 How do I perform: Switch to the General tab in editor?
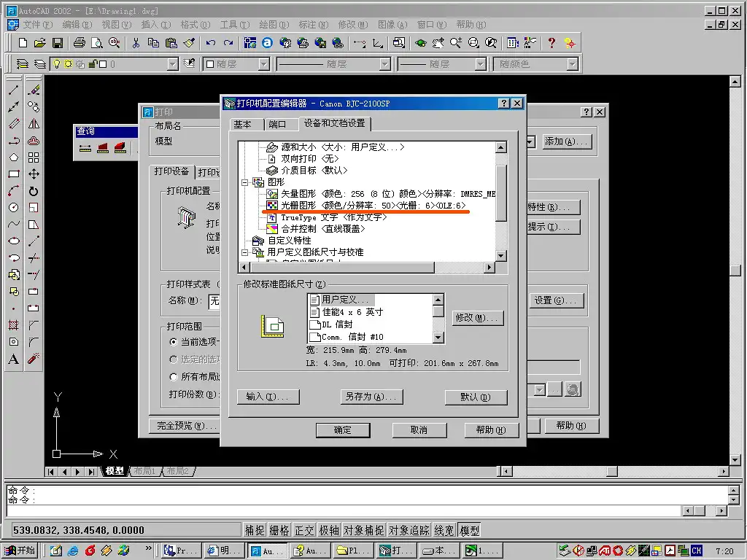[242, 124]
